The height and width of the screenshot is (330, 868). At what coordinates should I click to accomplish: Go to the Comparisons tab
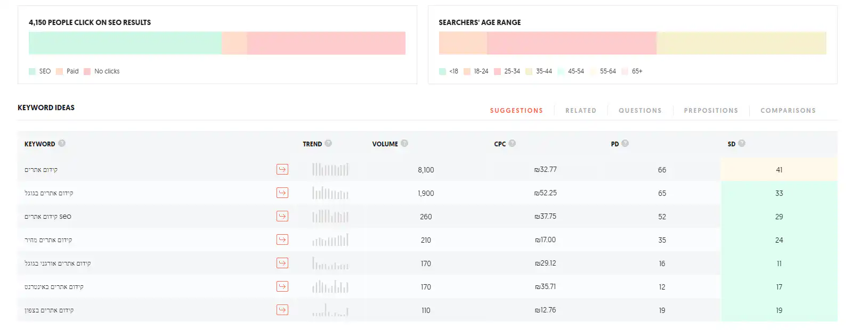coord(788,111)
